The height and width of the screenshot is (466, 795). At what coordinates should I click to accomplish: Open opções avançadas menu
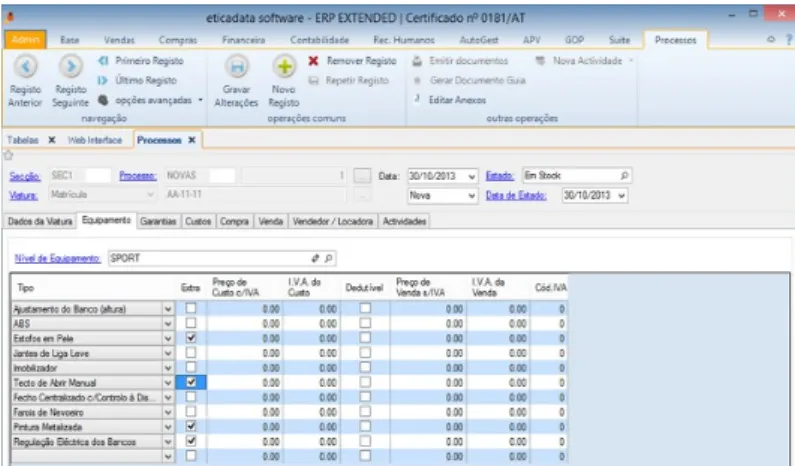coord(150,100)
